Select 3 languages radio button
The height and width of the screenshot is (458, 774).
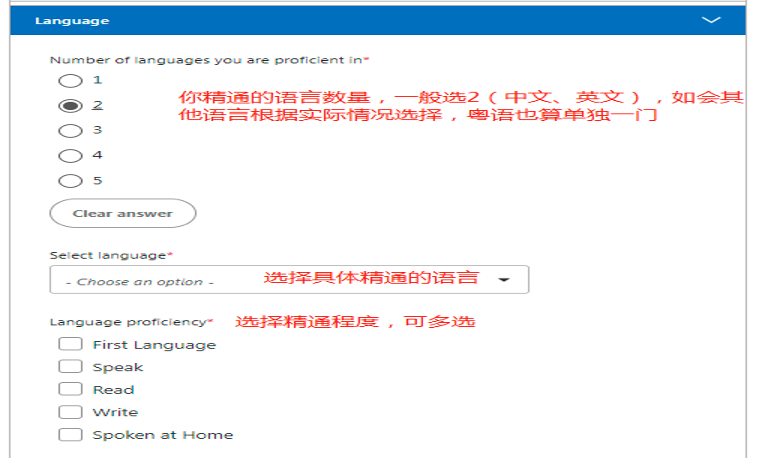tap(71, 131)
